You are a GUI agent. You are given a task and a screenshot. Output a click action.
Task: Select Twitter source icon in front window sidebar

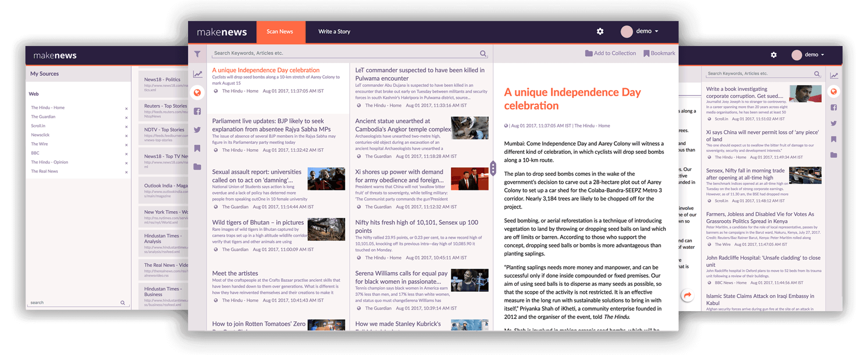tap(197, 130)
